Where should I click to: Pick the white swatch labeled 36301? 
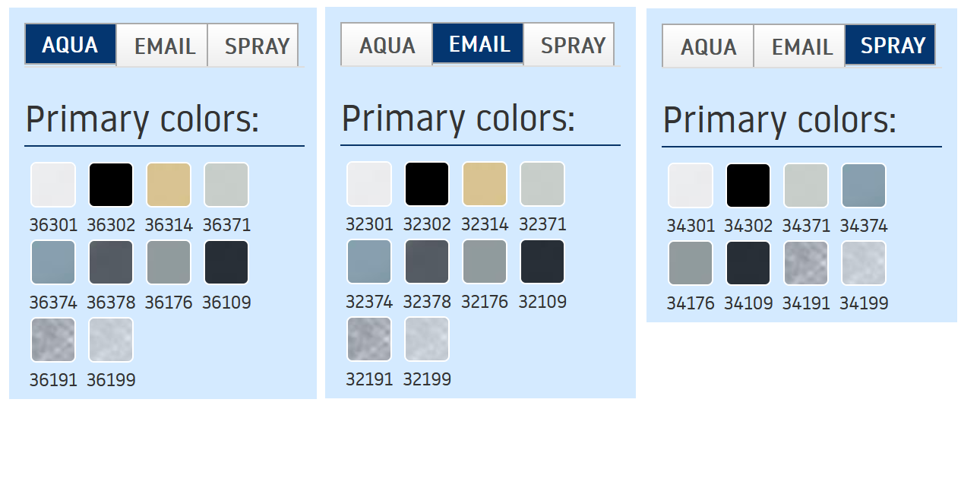(x=53, y=185)
